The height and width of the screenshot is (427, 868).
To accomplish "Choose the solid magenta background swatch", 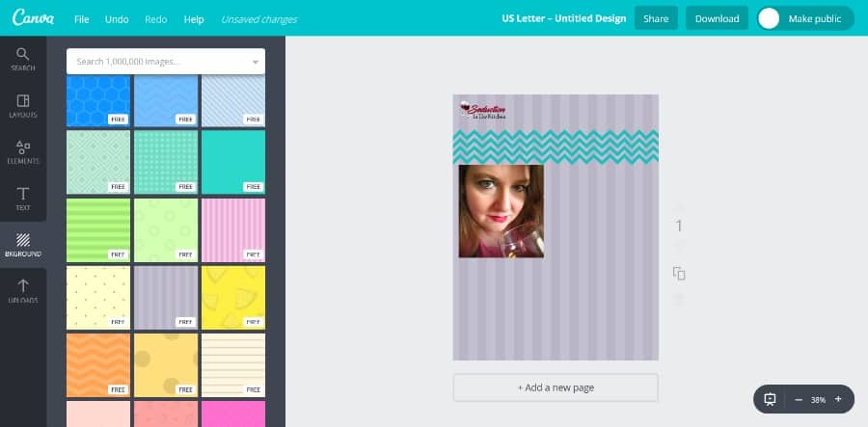I will pyautogui.click(x=233, y=414).
